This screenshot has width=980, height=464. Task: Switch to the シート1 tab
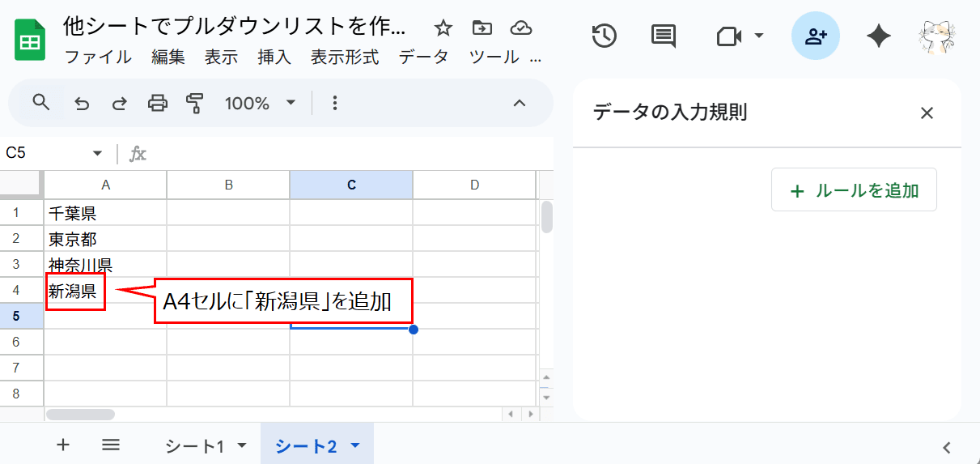point(194,445)
